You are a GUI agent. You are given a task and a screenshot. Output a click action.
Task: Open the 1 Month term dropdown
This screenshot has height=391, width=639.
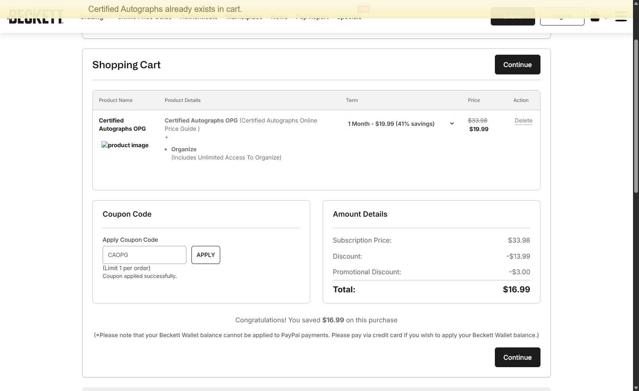[401, 124]
